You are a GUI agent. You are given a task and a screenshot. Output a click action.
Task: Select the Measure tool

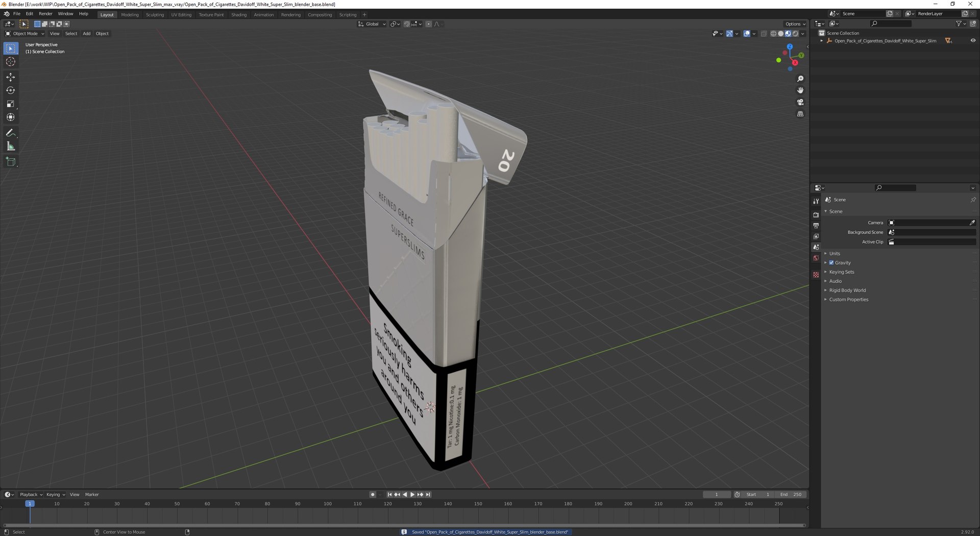[11, 147]
